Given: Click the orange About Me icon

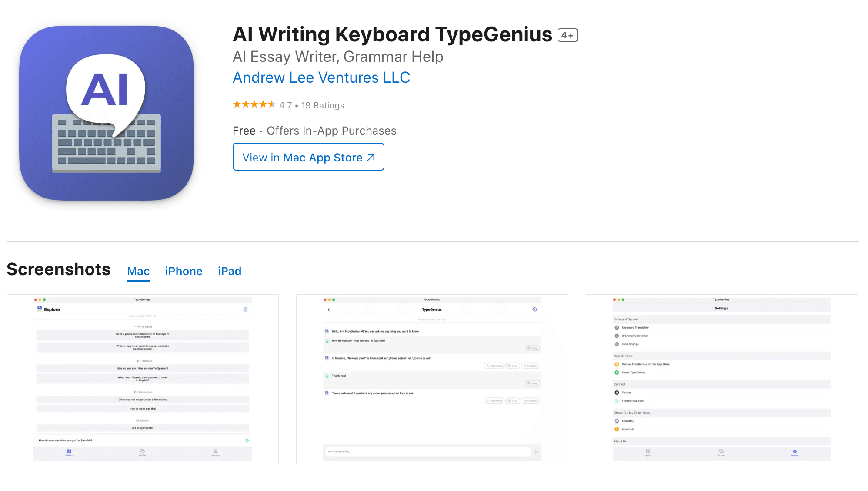Looking at the screenshot, I should point(617,429).
